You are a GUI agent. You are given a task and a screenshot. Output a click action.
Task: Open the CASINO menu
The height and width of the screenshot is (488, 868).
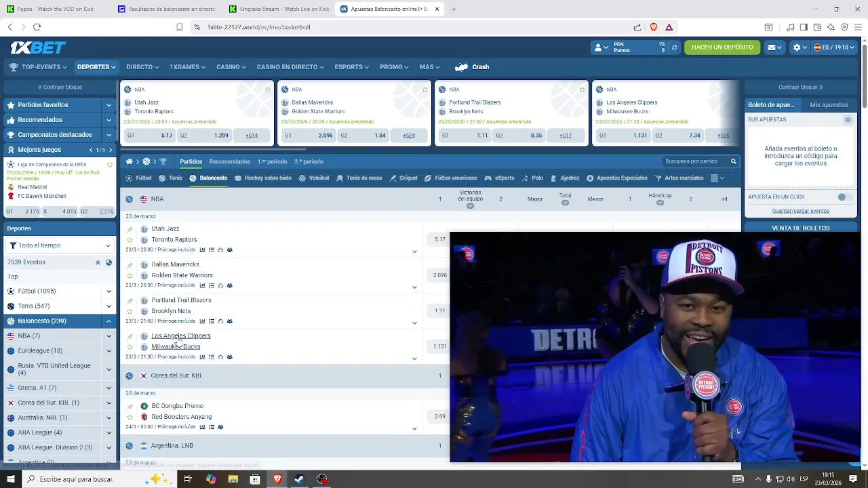[x=231, y=67]
